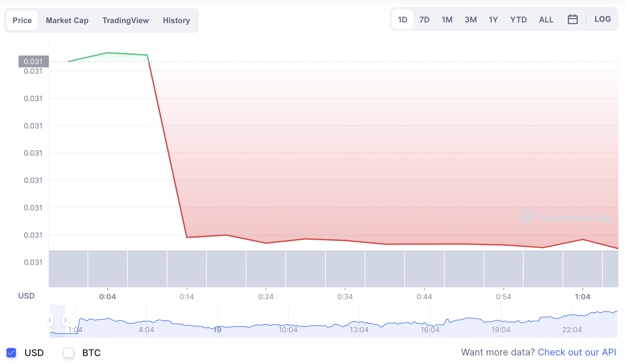Set chart range to 7D
This screenshot has height=364, width=625.
[x=424, y=20]
